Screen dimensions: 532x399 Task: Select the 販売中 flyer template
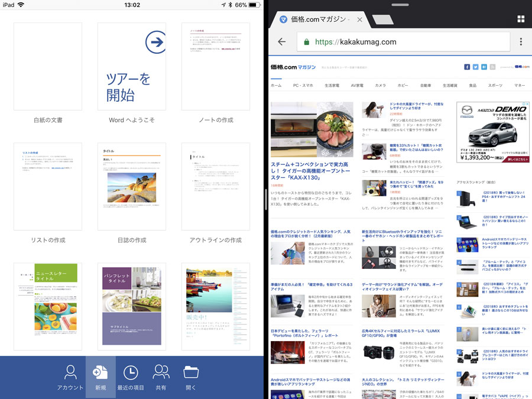216,306
